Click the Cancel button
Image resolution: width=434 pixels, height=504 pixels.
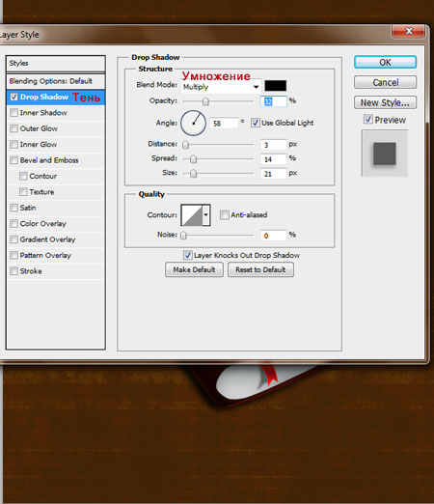tap(385, 82)
